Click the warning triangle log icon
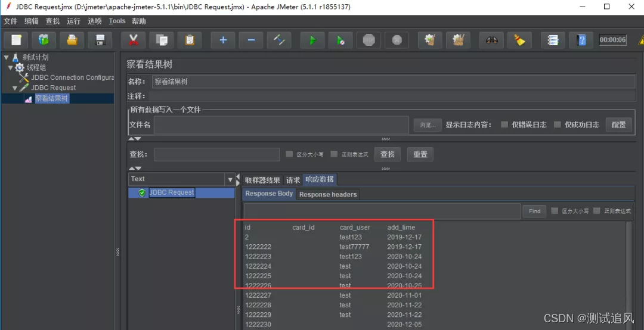This screenshot has height=330, width=644. (x=640, y=41)
